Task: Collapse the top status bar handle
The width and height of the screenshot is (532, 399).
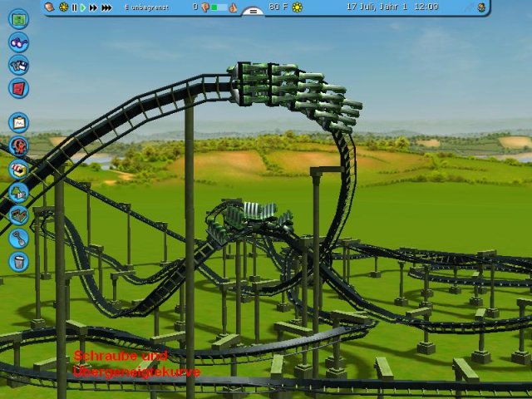Action: coord(253,12)
